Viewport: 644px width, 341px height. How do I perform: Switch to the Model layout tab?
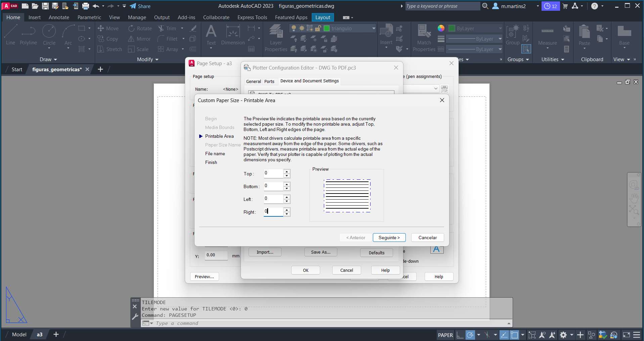pyautogui.click(x=19, y=334)
